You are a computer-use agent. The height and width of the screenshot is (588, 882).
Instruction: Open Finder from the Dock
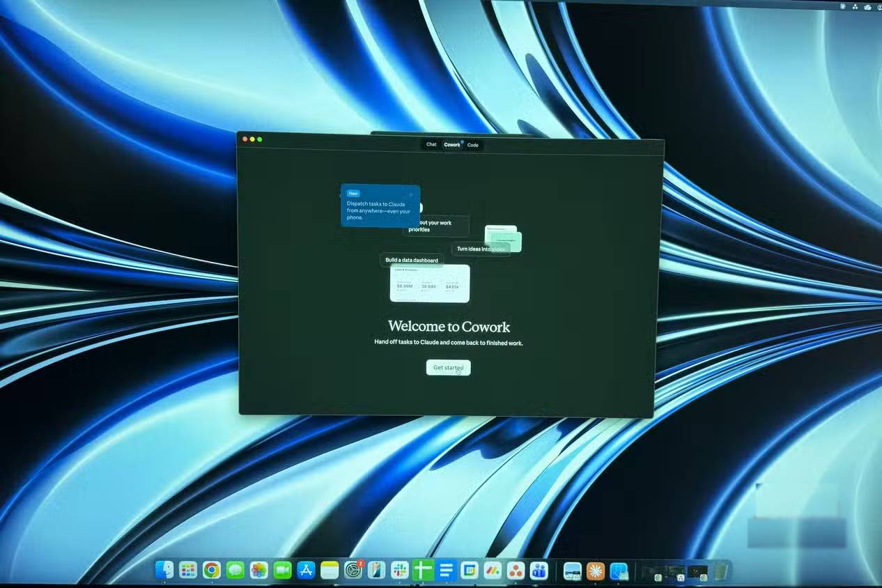click(164, 571)
